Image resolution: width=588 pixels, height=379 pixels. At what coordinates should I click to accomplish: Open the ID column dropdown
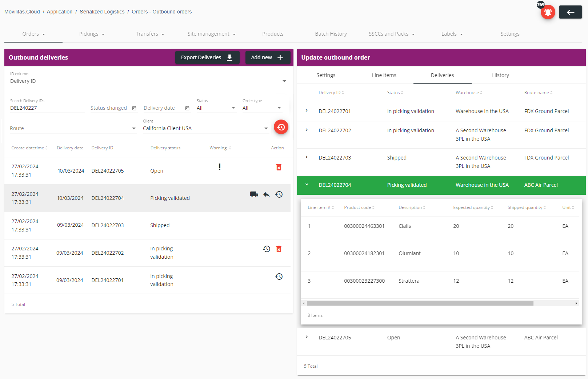pyautogui.click(x=149, y=81)
